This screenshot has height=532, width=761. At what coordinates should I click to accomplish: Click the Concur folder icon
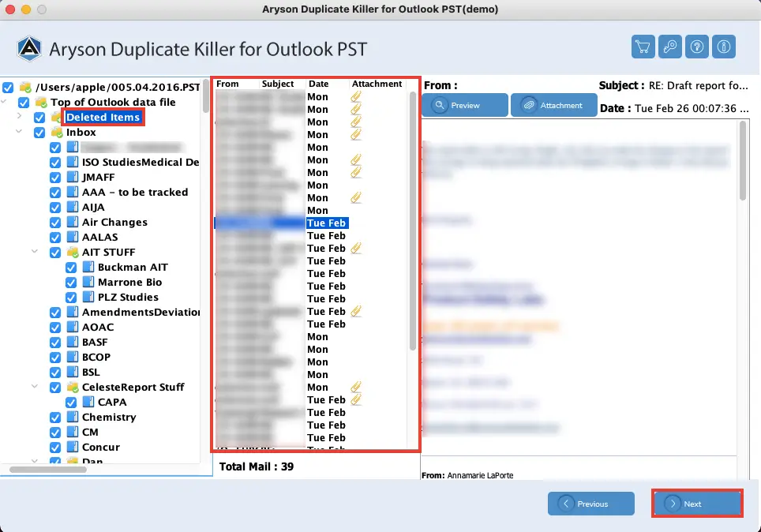(x=73, y=447)
